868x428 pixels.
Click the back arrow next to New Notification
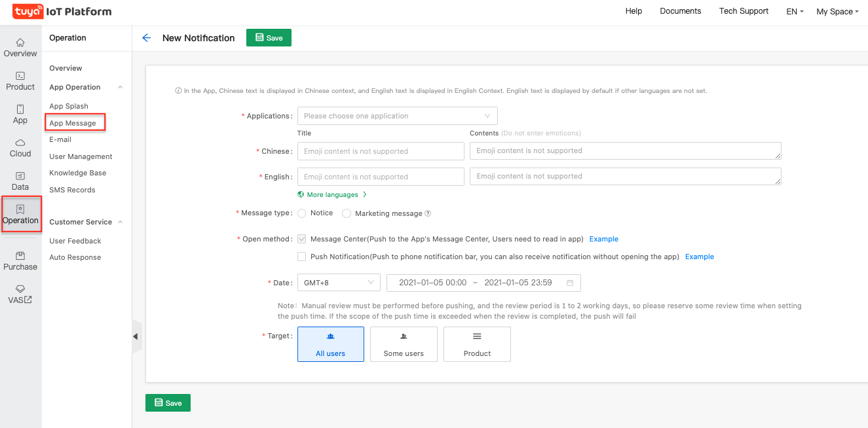pos(146,37)
